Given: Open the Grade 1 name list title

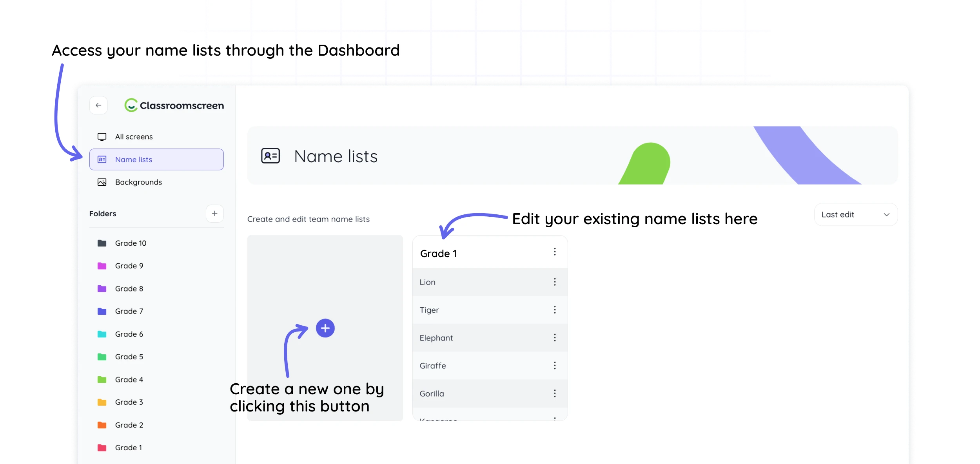Looking at the screenshot, I should (439, 254).
